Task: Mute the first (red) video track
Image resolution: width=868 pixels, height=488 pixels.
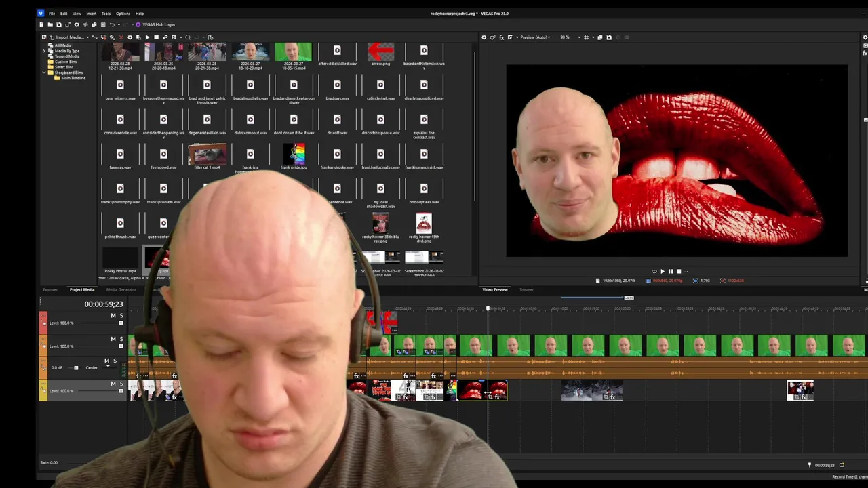Action: pos(113,316)
